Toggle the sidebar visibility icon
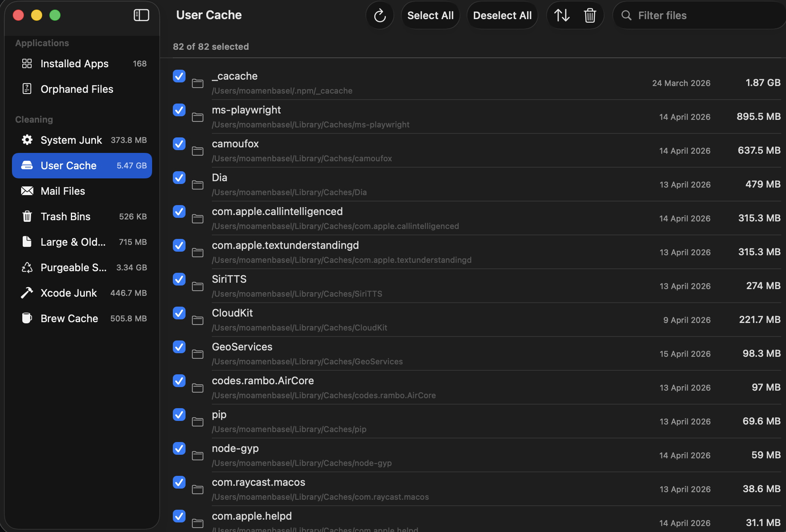786x532 pixels. click(141, 15)
